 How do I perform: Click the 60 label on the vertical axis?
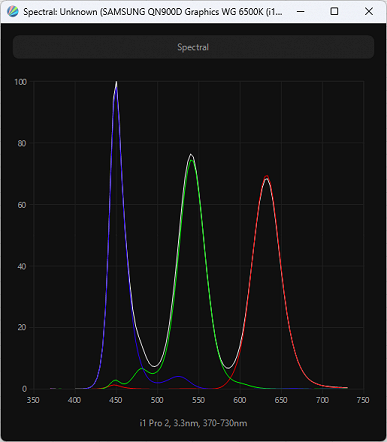22,205
